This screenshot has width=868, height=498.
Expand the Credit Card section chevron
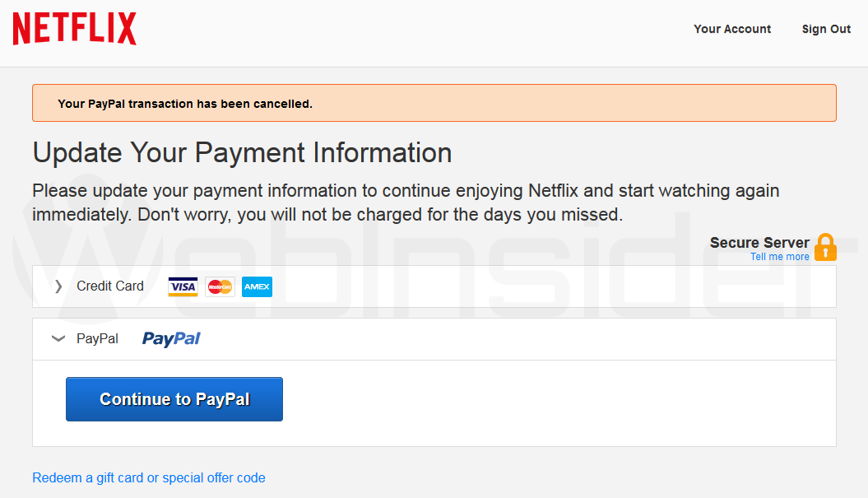(58, 286)
